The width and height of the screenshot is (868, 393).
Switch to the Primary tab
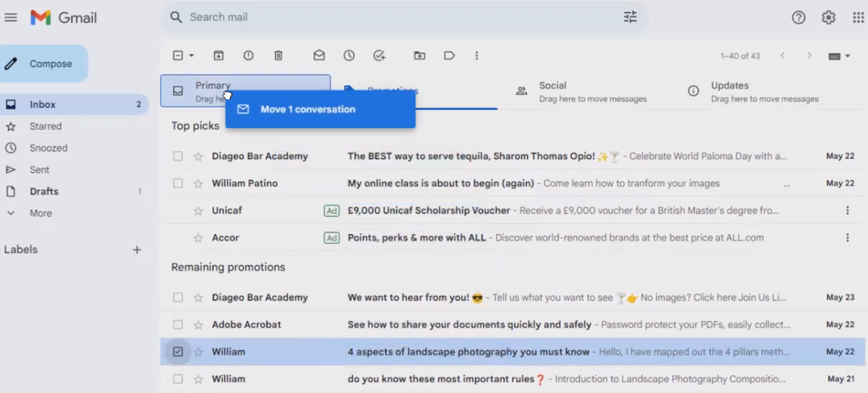pos(245,91)
